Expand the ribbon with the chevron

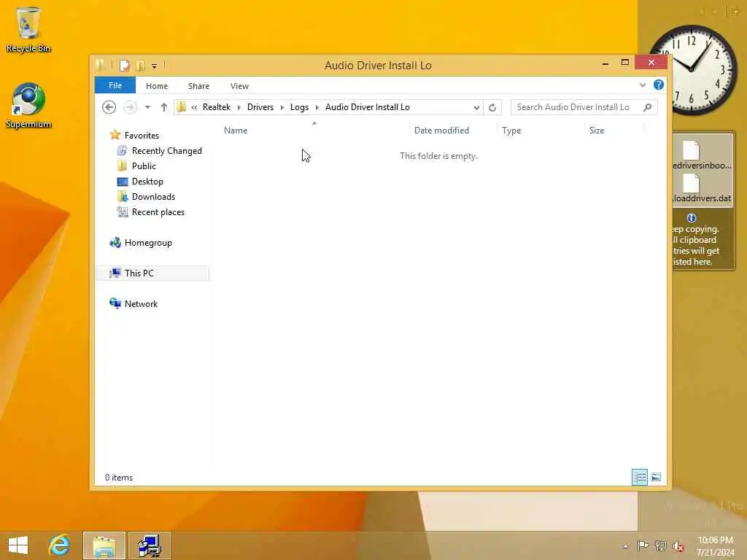[642, 85]
